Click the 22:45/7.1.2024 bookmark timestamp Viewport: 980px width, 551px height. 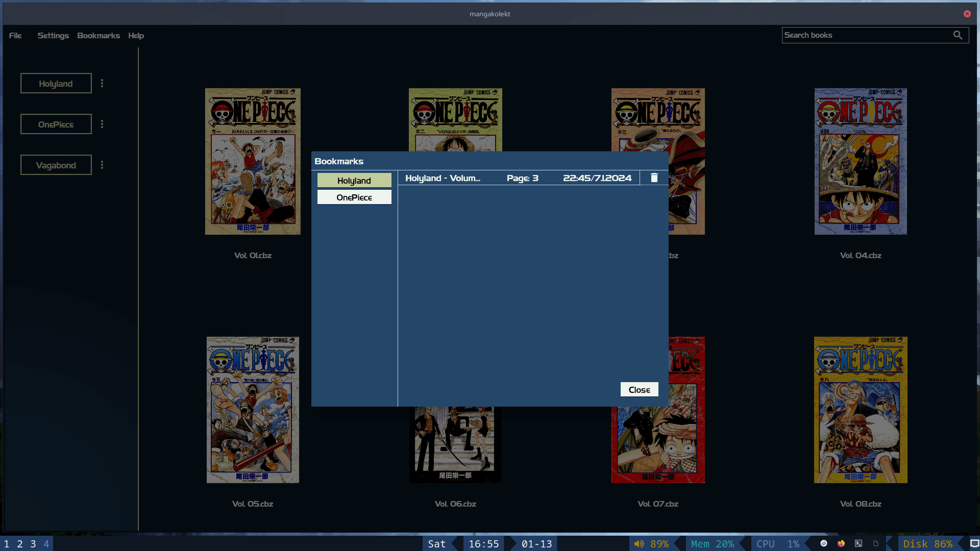(x=597, y=178)
